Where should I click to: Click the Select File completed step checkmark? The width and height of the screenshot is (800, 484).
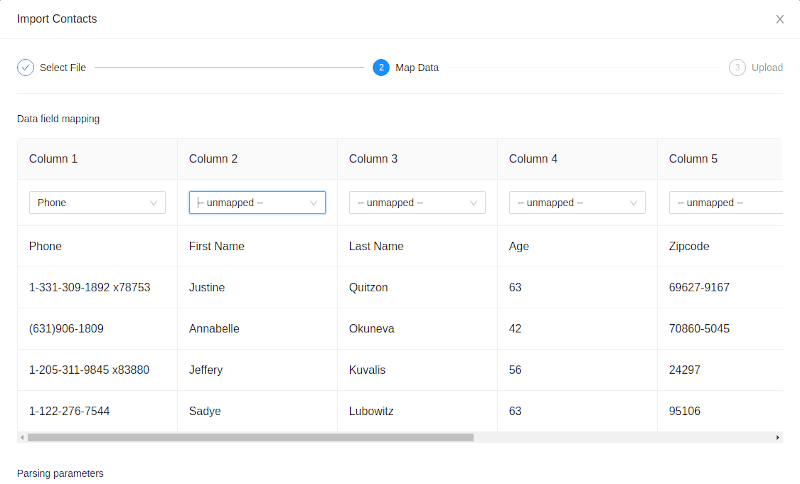pos(26,67)
